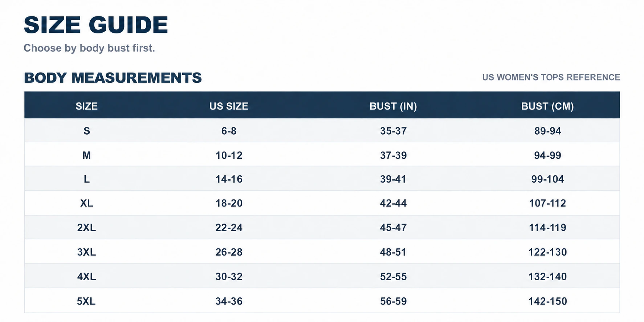Pick the 4XL size cell
The width and height of the screenshot is (644, 322).
tap(86, 277)
